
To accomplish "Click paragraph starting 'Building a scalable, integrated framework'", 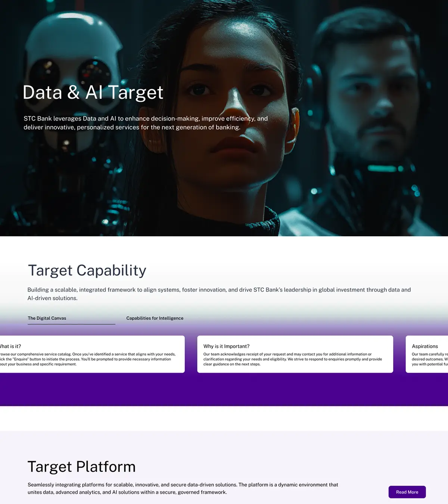I will coord(219,294).
